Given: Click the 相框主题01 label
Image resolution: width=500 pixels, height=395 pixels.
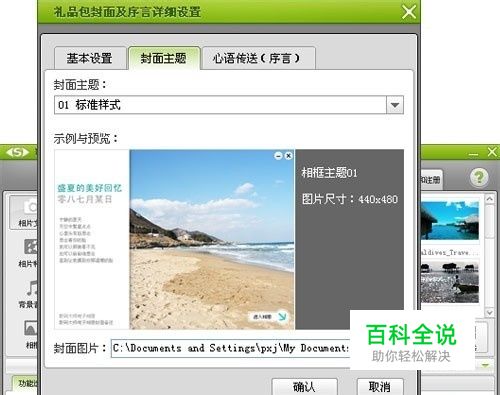Looking at the screenshot, I should coord(329,173).
